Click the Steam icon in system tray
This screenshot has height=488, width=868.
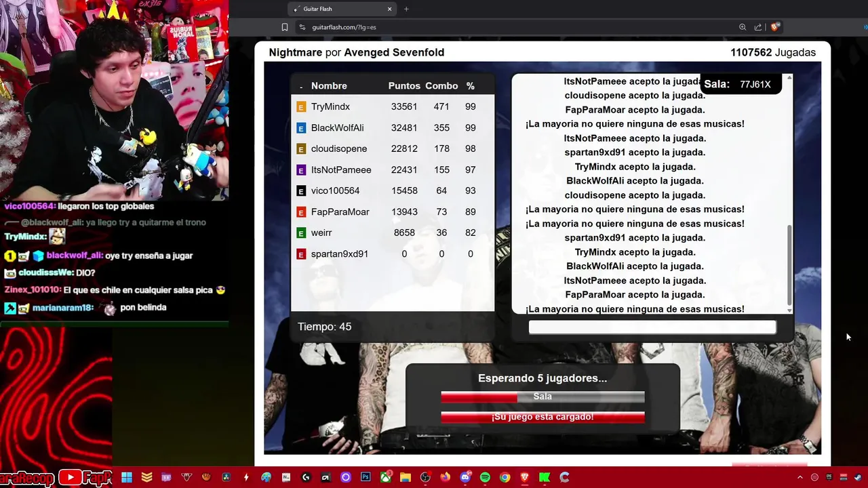[x=859, y=477]
